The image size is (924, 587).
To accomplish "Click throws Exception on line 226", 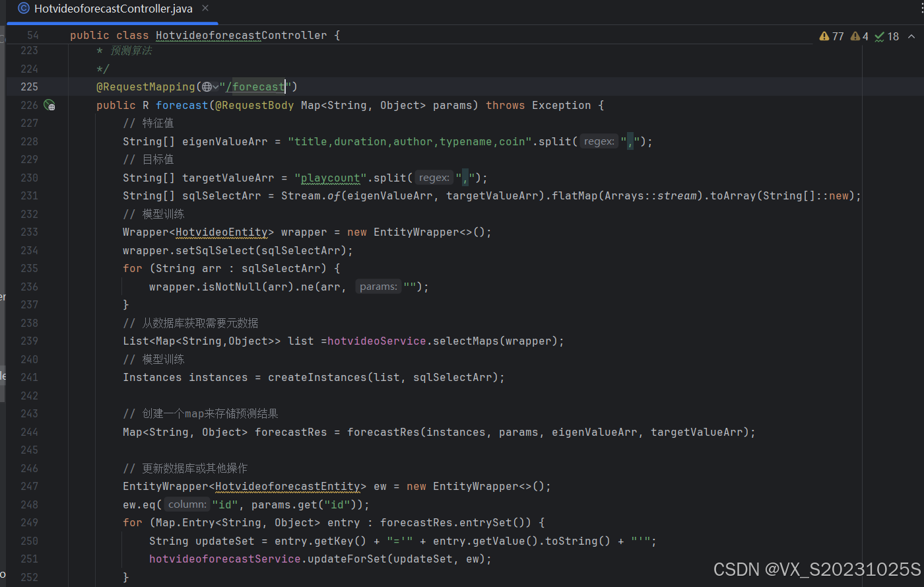I will pyautogui.click(x=539, y=105).
